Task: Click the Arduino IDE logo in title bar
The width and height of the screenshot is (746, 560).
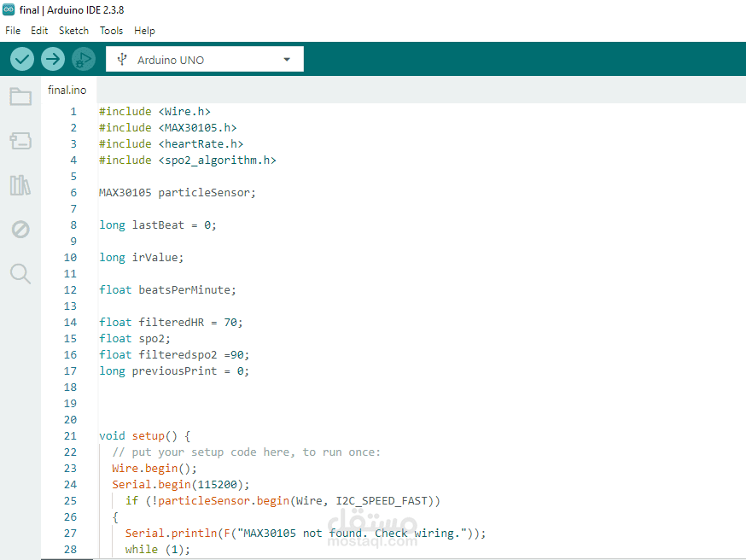Action: pyautogui.click(x=9, y=9)
